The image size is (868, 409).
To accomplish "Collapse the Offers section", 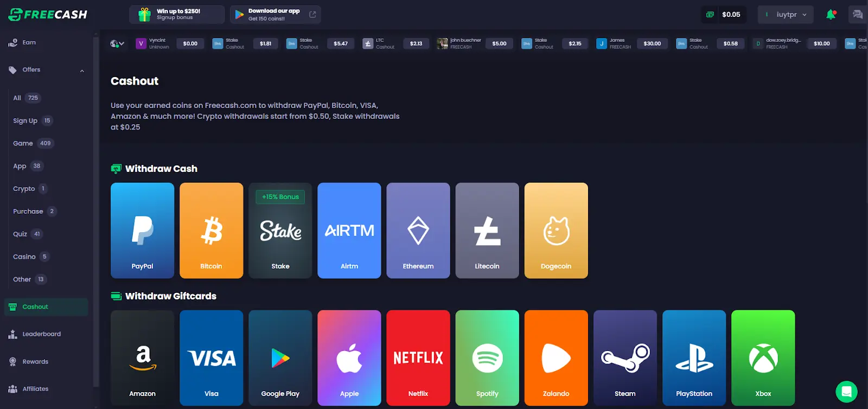I will (82, 71).
